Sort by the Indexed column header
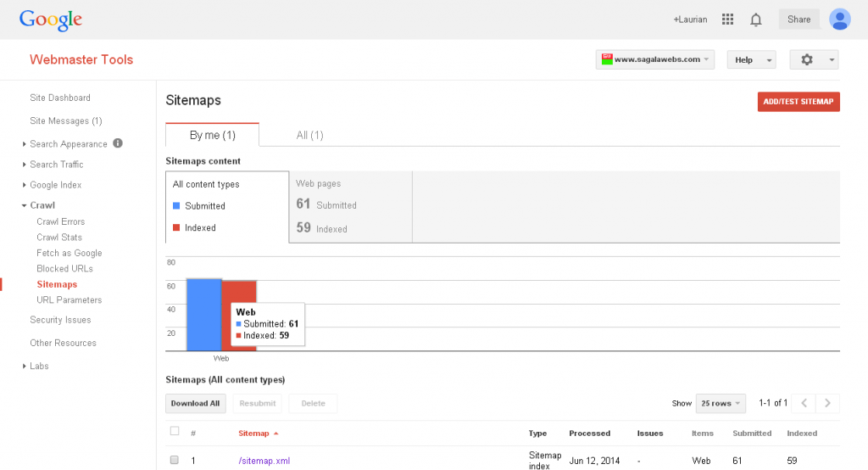The height and width of the screenshot is (470, 868). coord(802,434)
